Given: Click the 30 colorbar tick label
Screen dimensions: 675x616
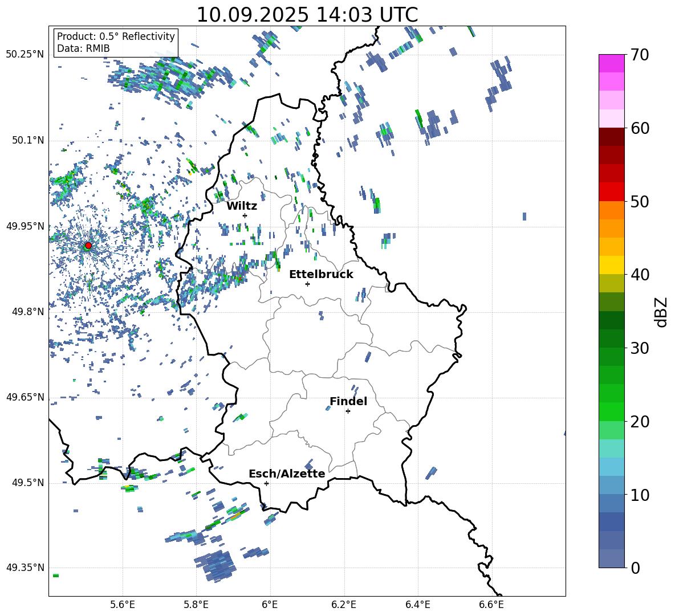Looking at the screenshot, I should 640,348.
